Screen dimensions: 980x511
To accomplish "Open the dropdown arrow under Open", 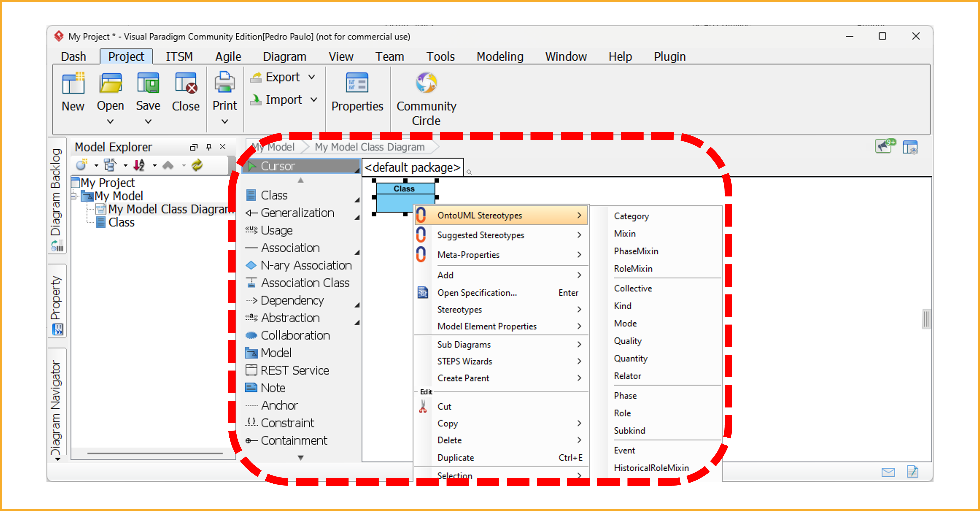I will coord(110,122).
